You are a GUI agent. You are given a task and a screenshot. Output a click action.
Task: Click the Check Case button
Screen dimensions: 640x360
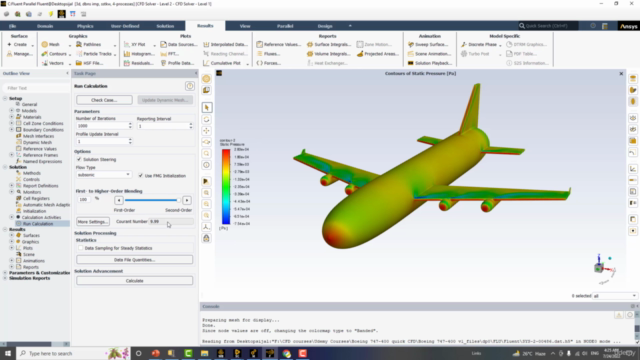point(104,100)
